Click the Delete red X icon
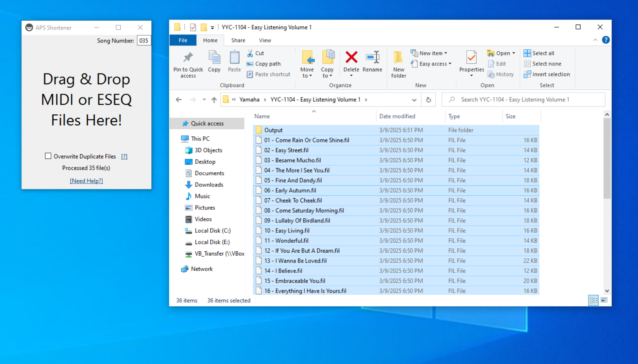The height and width of the screenshot is (364, 638). 351,57
